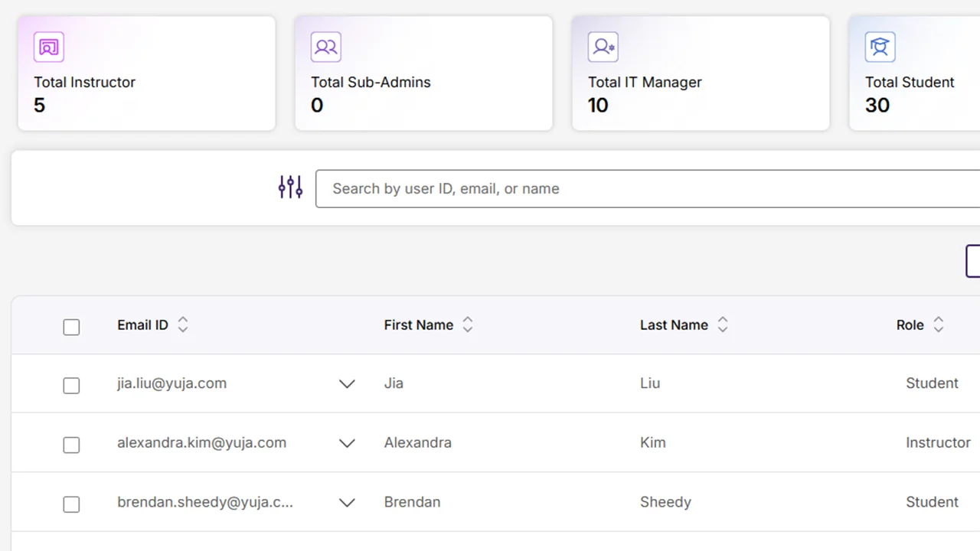Select the alexandra.kim@yuja.com row checkbox

(71, 445)
